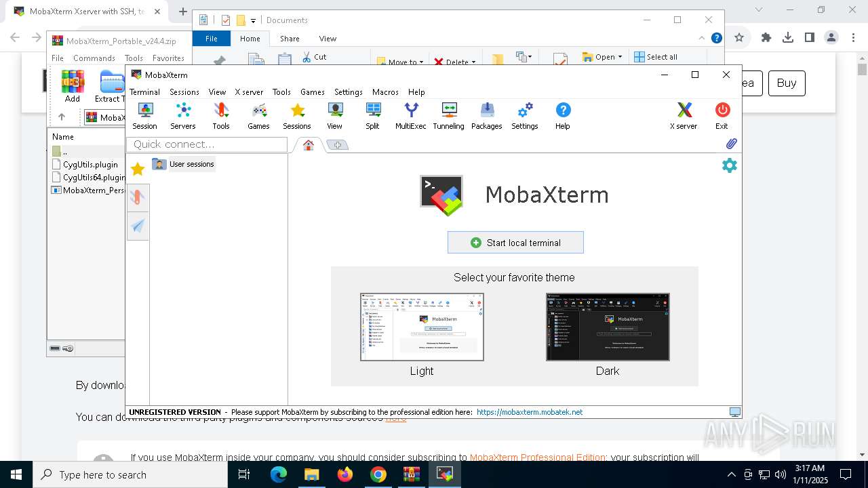Open the Tools menu in MobaXterm menu bar

(281, 92)
